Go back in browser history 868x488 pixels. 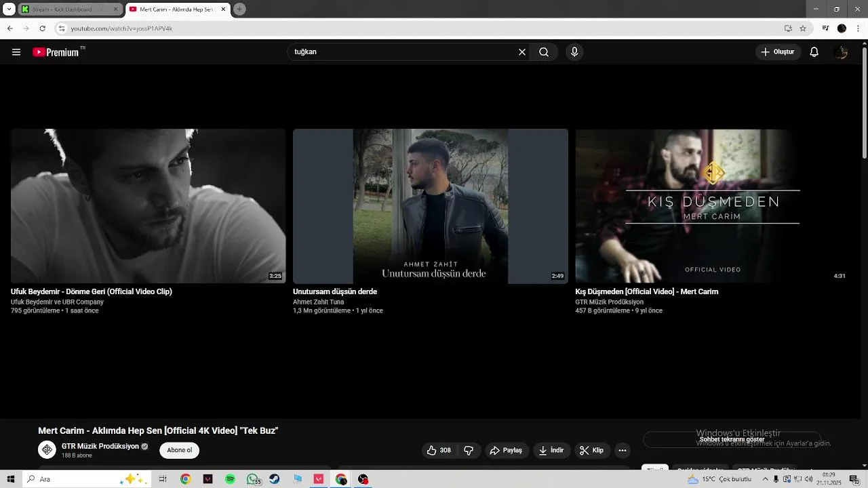[x=9, y=28]
